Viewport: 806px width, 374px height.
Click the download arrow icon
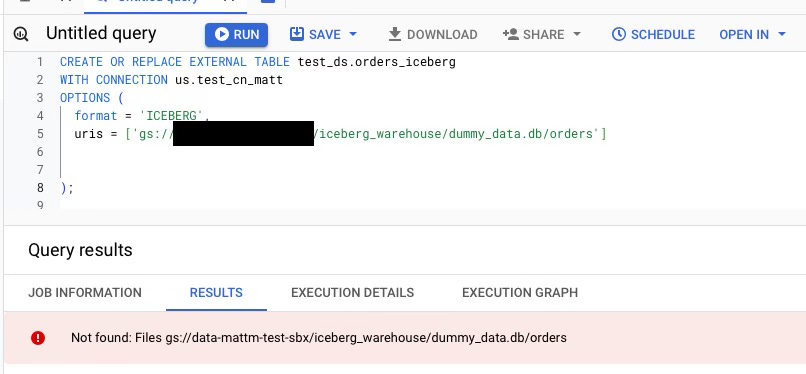[x=394, y=34]
